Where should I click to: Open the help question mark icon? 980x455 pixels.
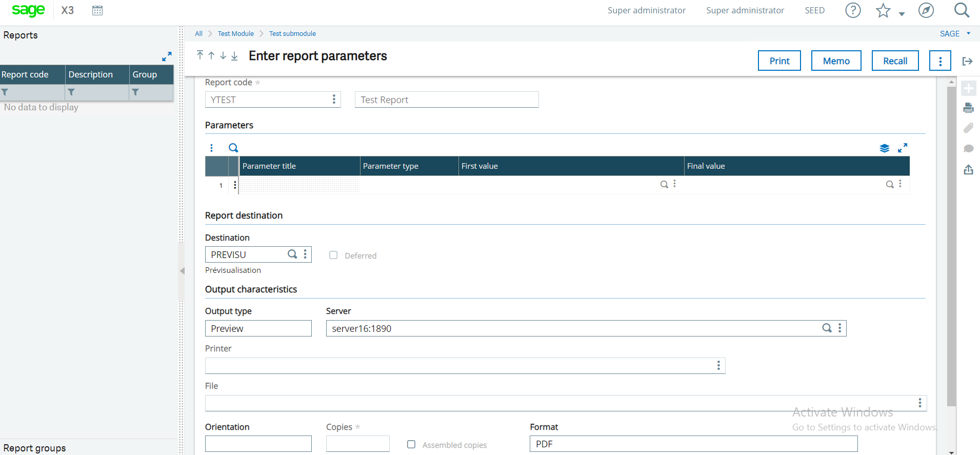tap(853, 10)
